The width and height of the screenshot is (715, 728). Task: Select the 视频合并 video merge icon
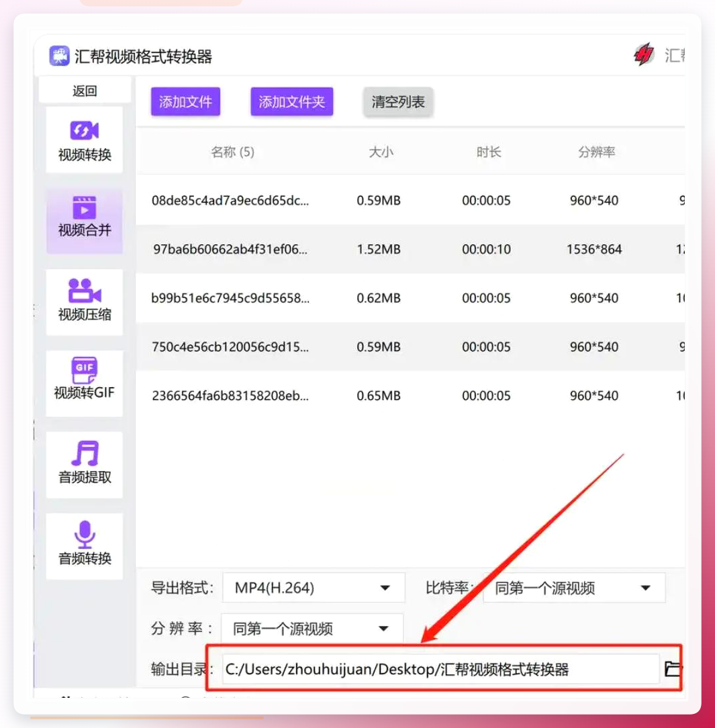click(85, 207)
